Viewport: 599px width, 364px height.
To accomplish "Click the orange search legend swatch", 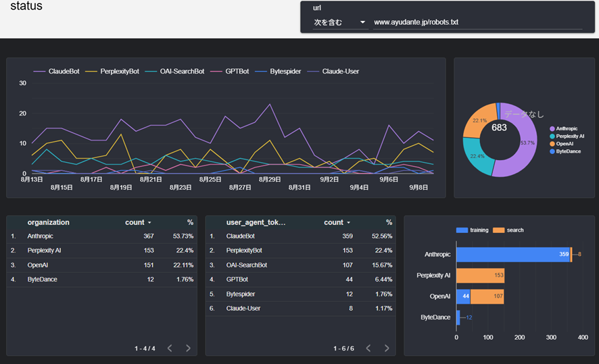I will tap(499, 230).
